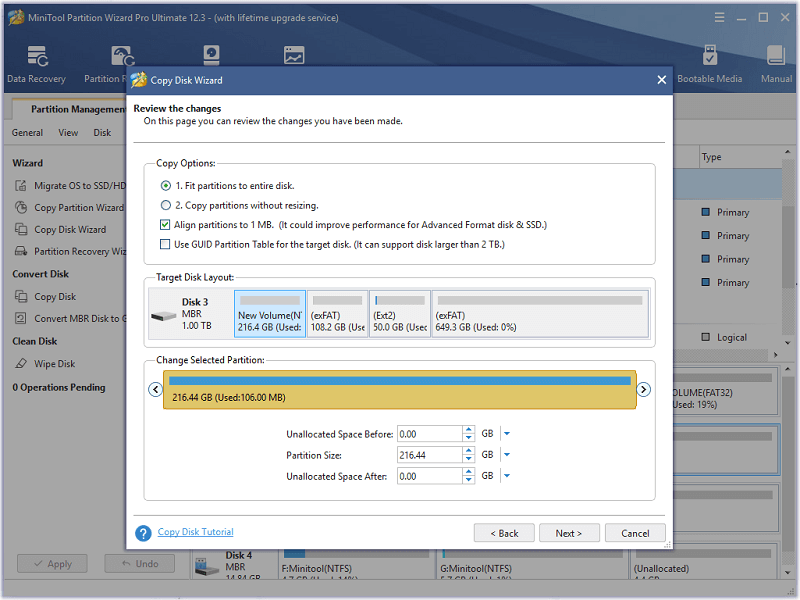This screenshot has height=600, width=800.
Task: Click the yellow selected partition size bar
Action: [x=399, y=390]
